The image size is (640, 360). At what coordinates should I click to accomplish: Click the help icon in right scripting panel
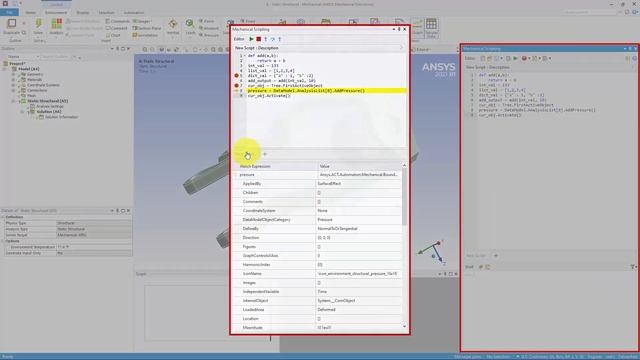pyautogui.click(x=635, y=58)
